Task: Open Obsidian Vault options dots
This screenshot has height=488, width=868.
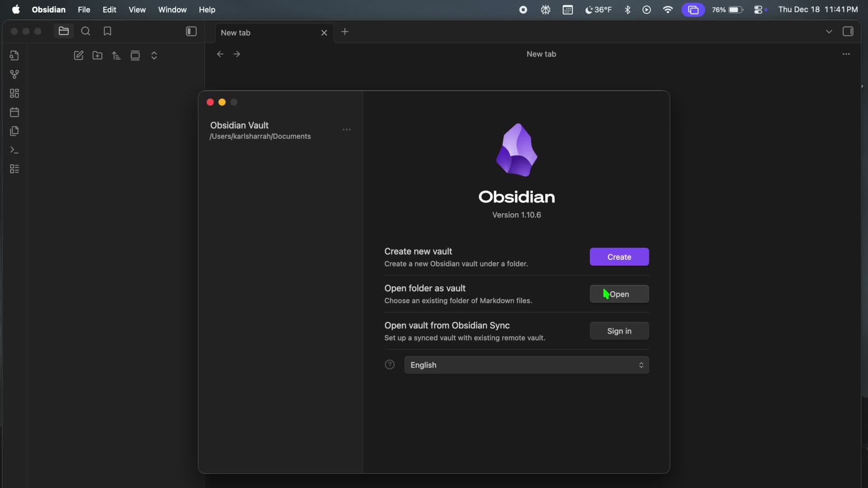Action: point(347,130)
